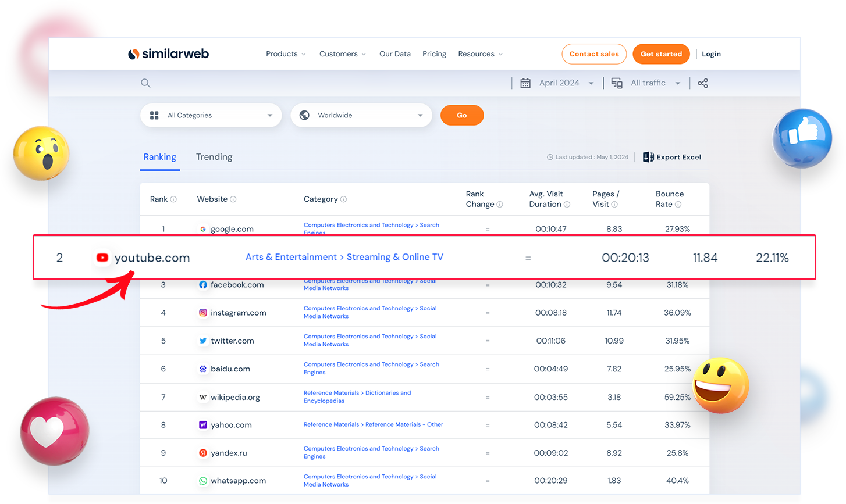The width and height of the screenshot is (846, 504).
Task: Click the info icon beside Pages / Visit
Action: 614,205
